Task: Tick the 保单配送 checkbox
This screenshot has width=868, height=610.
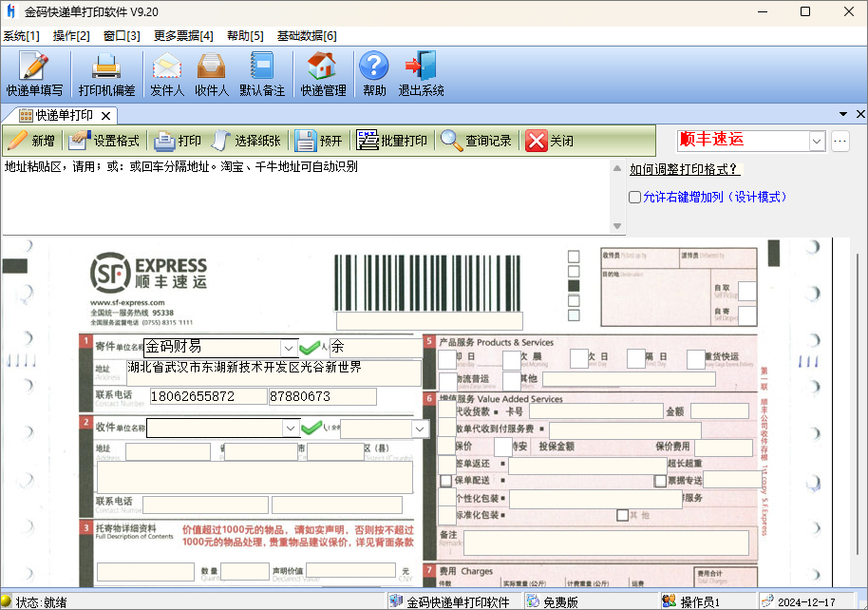Action: [446, 482]
